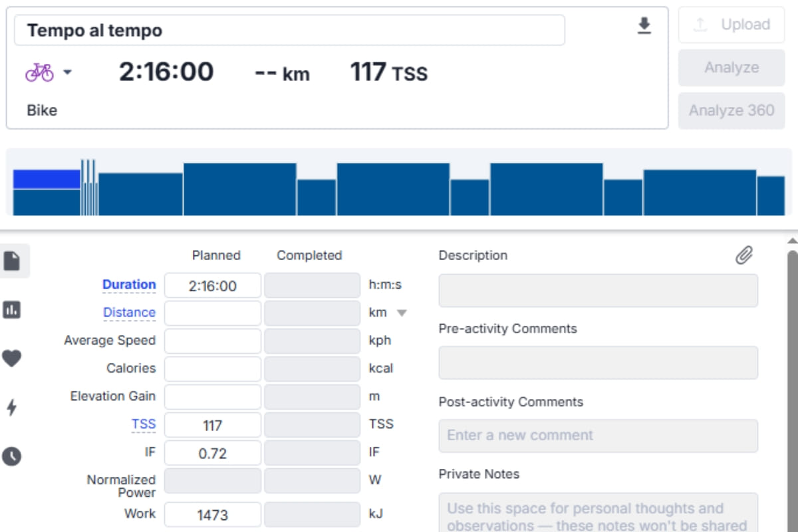
Task: Click the Completed column header
Action: coord(309,255)
